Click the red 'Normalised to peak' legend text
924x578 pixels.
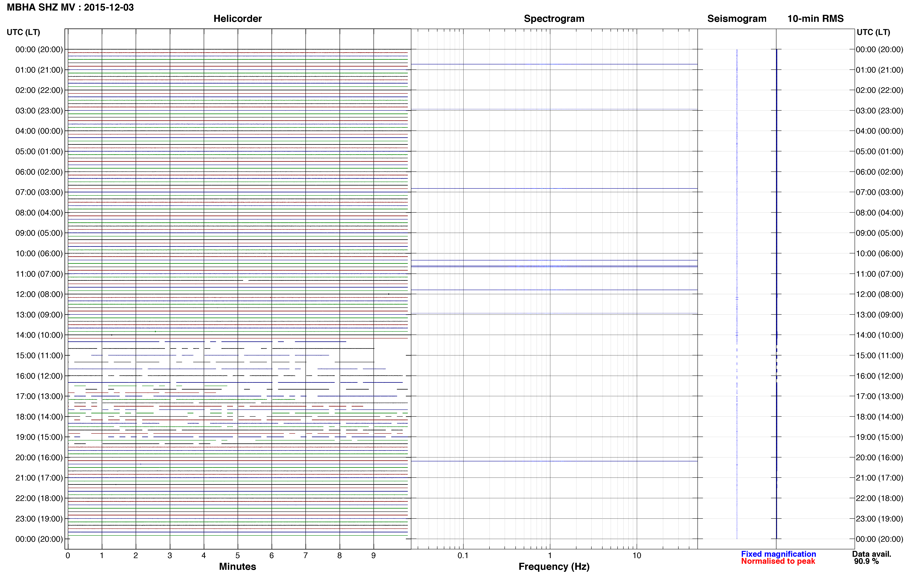[x=778, y=561]
